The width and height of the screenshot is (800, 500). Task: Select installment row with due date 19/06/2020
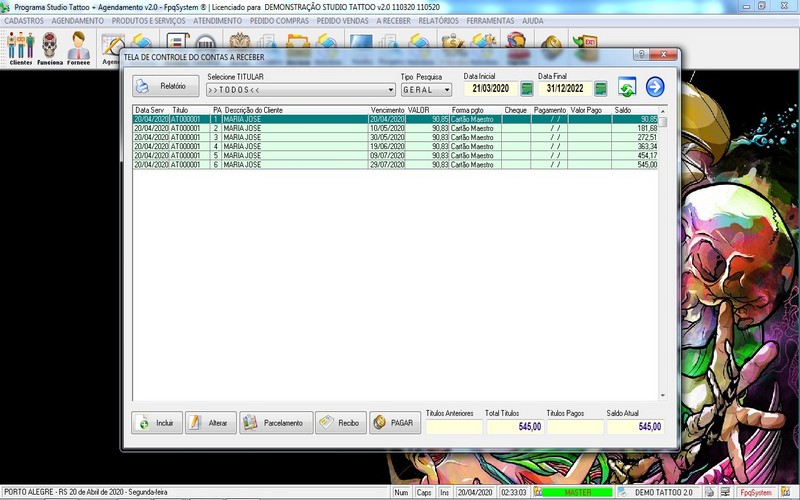pos(395,146)
